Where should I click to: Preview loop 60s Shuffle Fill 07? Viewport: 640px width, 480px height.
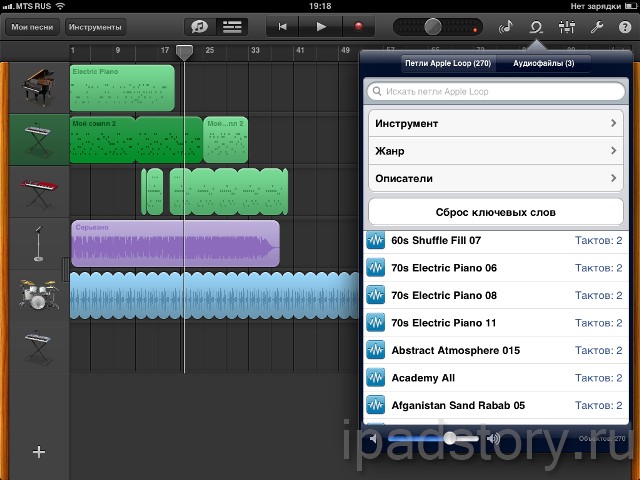pos(496,240)
